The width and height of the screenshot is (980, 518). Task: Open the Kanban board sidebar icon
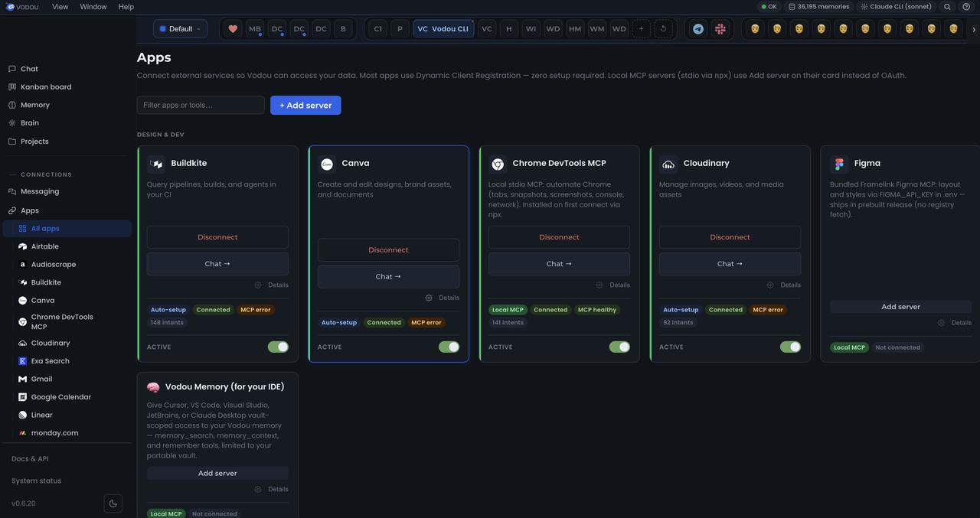(x=11, y=87)
